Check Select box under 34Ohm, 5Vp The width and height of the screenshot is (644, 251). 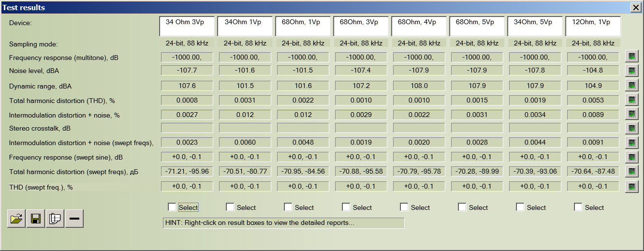520,207
